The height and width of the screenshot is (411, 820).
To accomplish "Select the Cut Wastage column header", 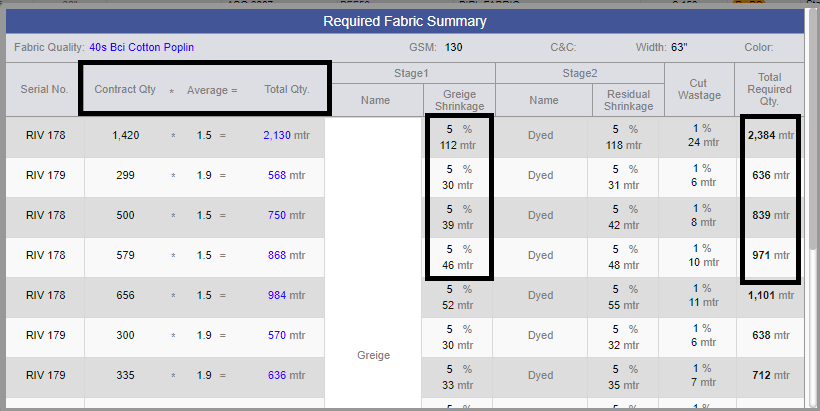I will point(699,89).
